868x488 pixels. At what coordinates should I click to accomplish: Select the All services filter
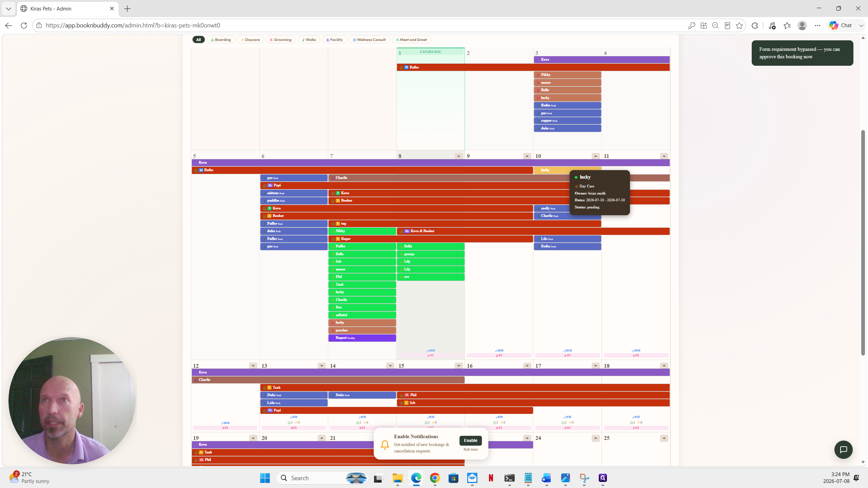pyautogui.click(x=198, y=40)
